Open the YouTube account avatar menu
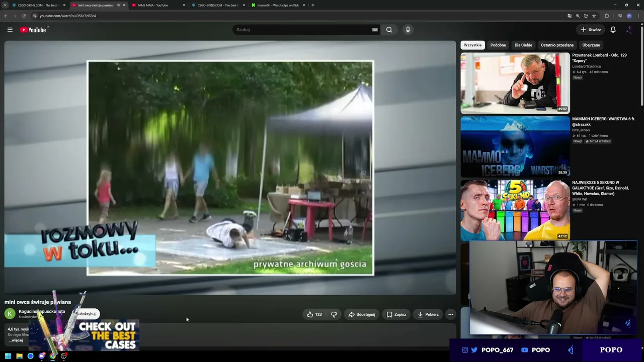The width and height of the screenshot is (644, 362). coord(629,30)
